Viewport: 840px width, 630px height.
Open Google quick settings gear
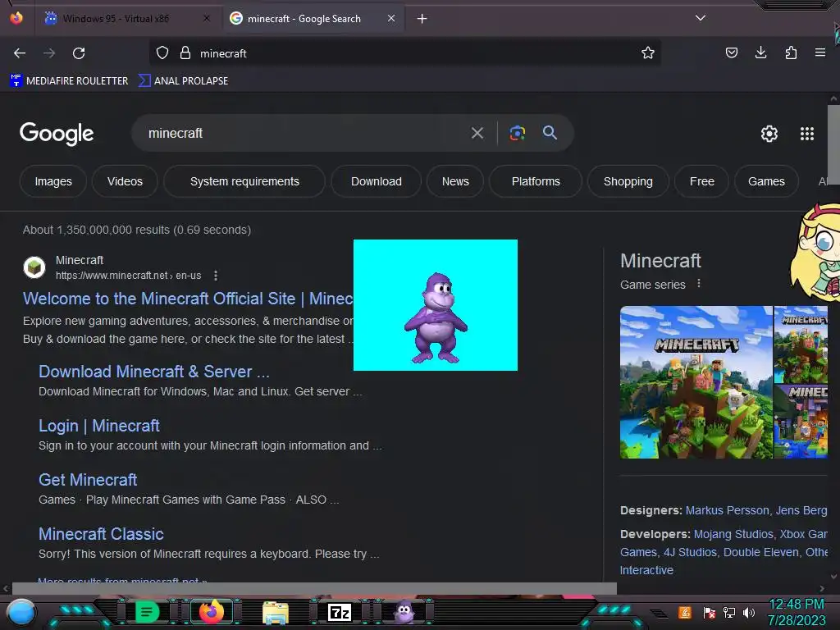[769, 134]
